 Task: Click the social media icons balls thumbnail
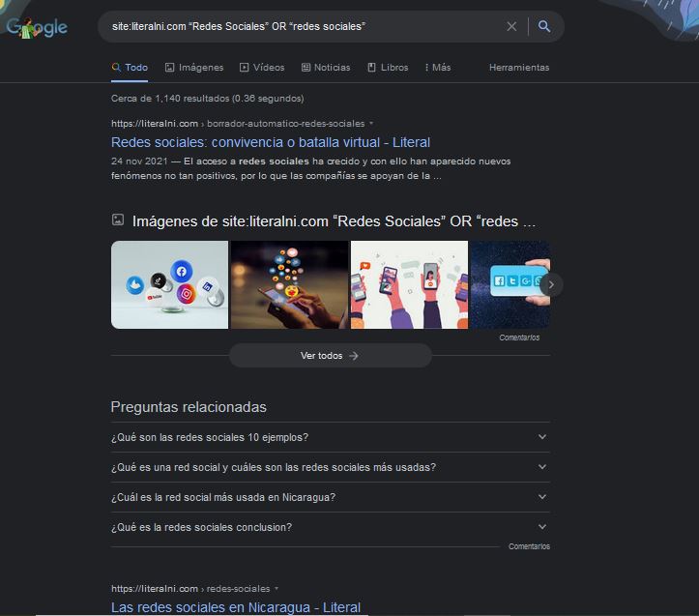(169, 284)
